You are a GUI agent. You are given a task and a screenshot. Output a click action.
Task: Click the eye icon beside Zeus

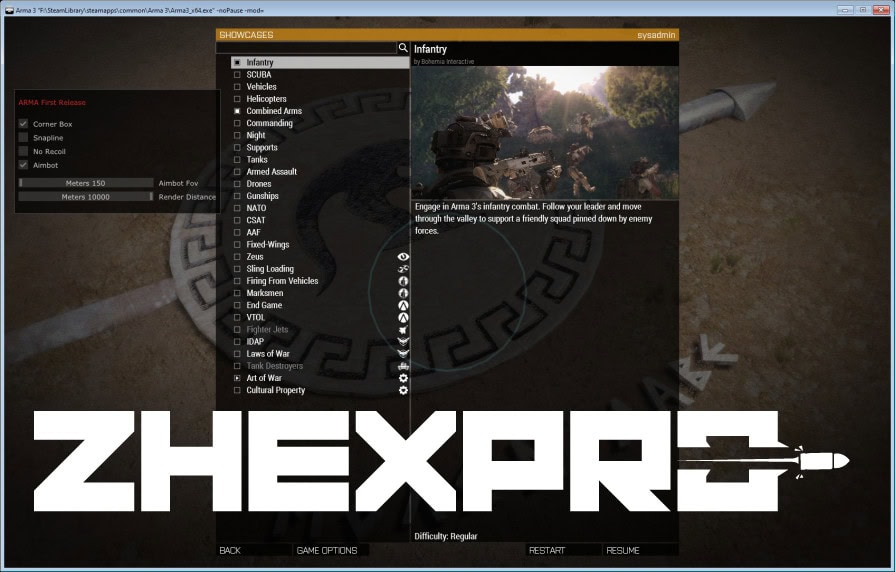[403, 257]
